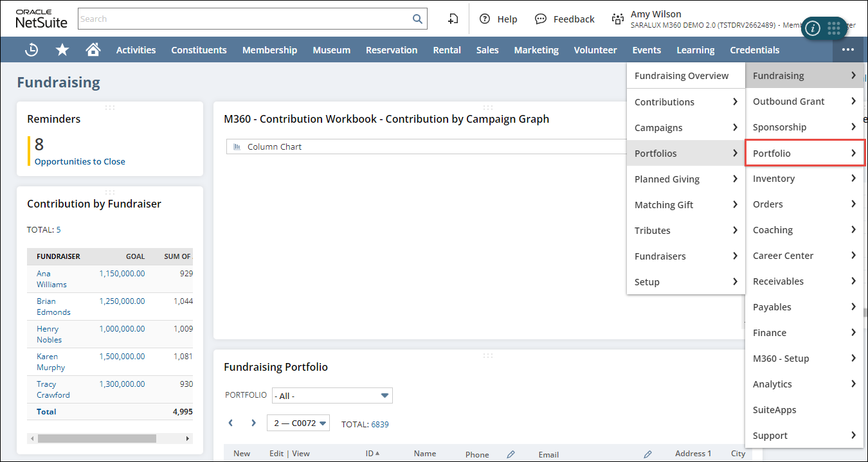Expand the Column Chart selector
Viewport: 868px width, 462px height.
(x=424, y=147)
